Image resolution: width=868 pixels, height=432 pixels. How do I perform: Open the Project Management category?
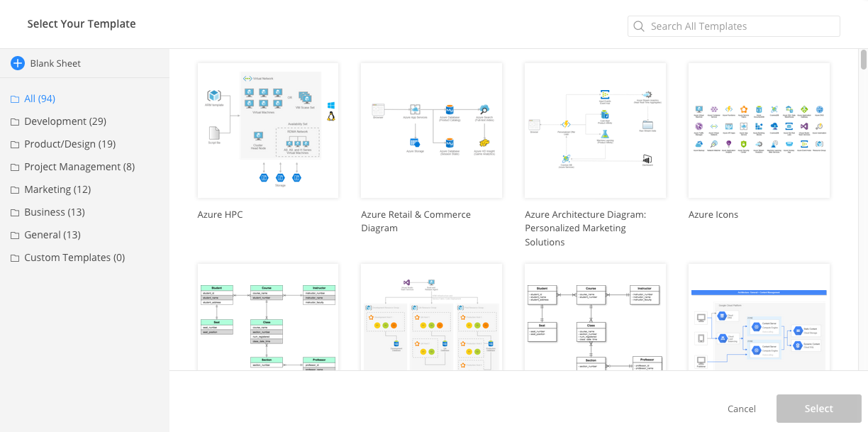pyautogui.click(x=72, y=167)
